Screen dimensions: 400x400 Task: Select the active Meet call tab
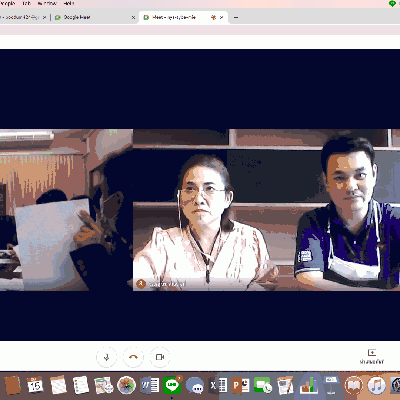(183, 17)
